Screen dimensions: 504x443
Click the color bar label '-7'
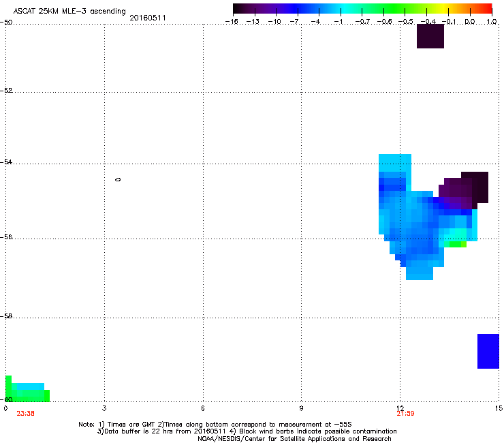pyautogui.click(x=294, y=22)
